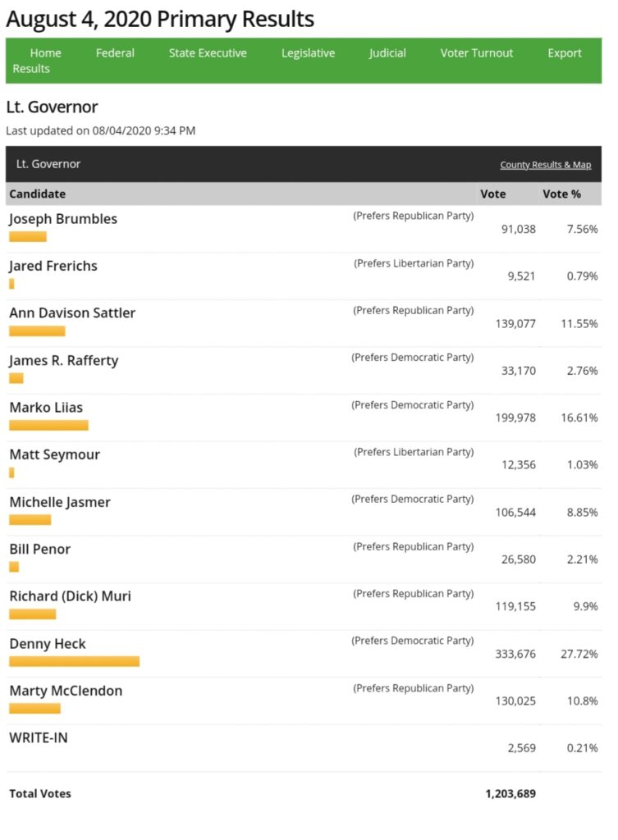
Task: Open the State Executive menu item
Action: pos(208,53)
